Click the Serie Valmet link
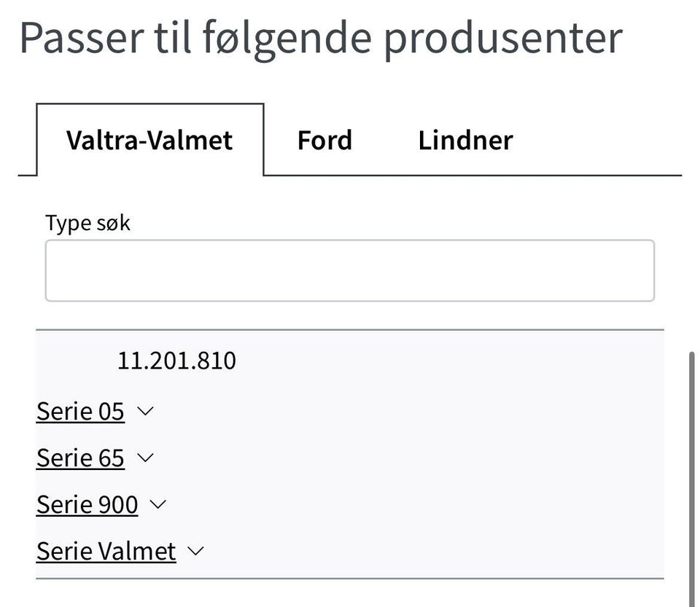 click(106, 552)
